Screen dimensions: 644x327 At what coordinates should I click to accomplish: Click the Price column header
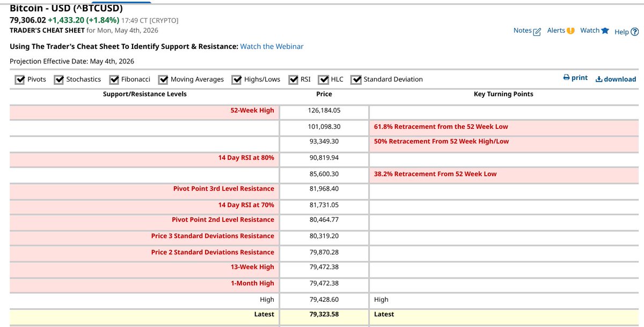(324, 94)
